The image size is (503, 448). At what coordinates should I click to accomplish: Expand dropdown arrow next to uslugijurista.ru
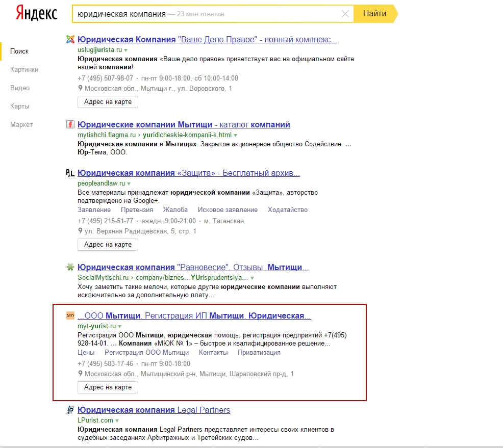point(125,50)
